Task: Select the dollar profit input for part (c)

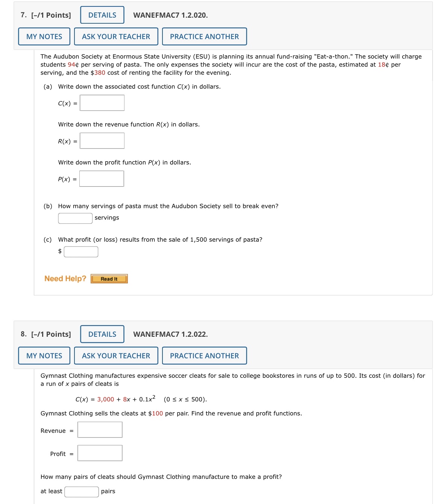Action: click(80, 251)
